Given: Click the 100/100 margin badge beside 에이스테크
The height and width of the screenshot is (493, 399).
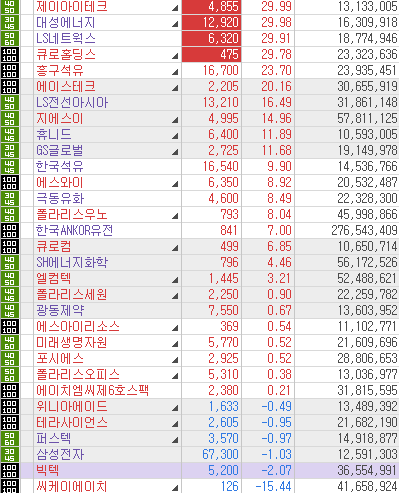Looking at the screenshot, I should pyautogui.click(x=10, y=87).
